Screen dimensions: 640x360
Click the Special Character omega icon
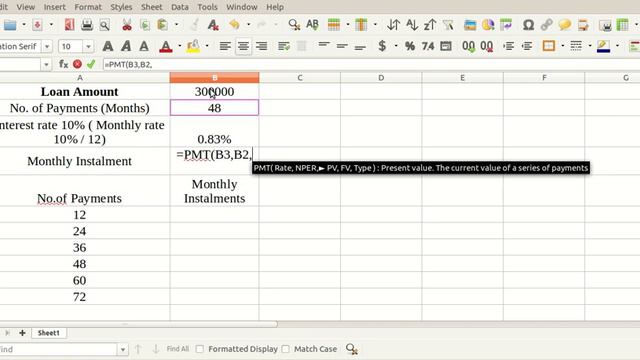529,25
